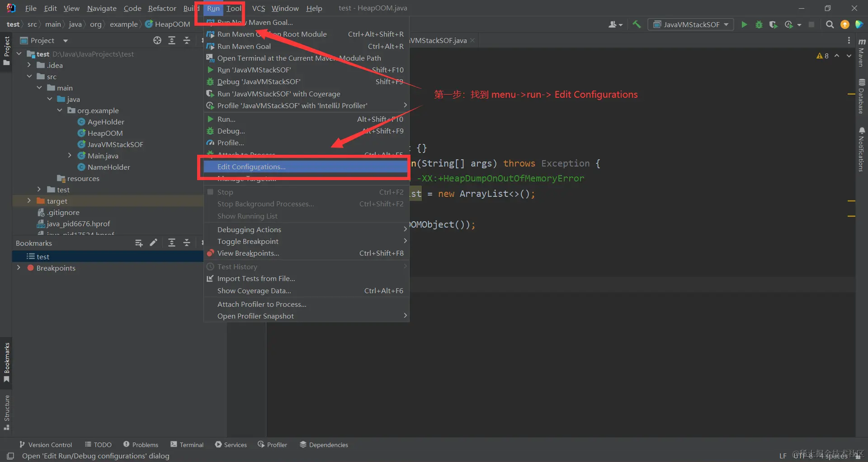Expand the .idea folder in the Project tree
Viewport: 868px width, 462px height.
pyautogui.click(x=29, y=65)
